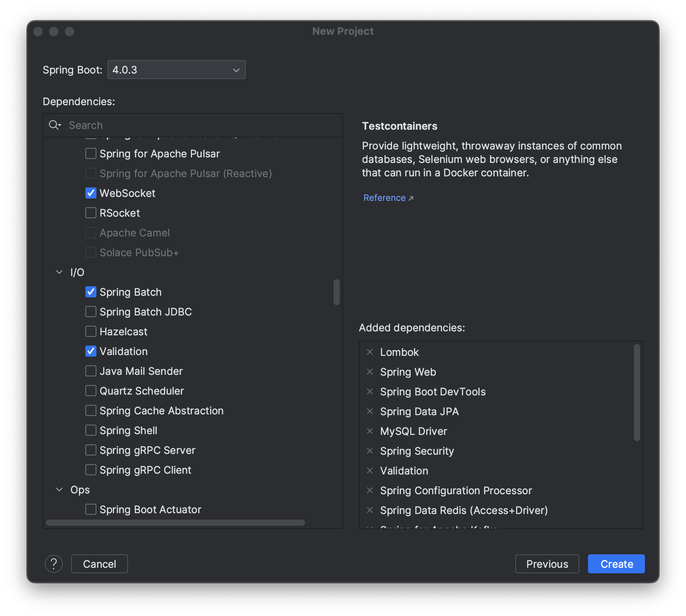This screenshot has width=686, height=616.
Task: Uncheck Spring Batch dependency
Action: (x=91, y=292)
